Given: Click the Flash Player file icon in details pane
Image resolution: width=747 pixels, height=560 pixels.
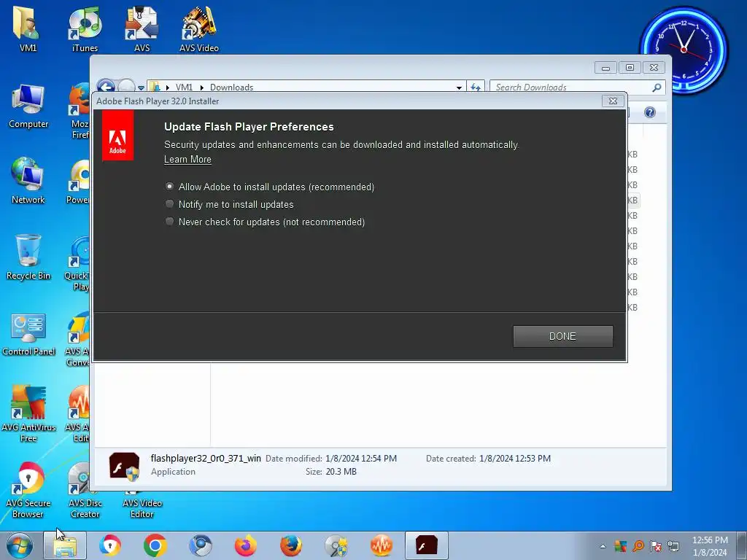Looking at the screenshot, I should coord(124,466).
